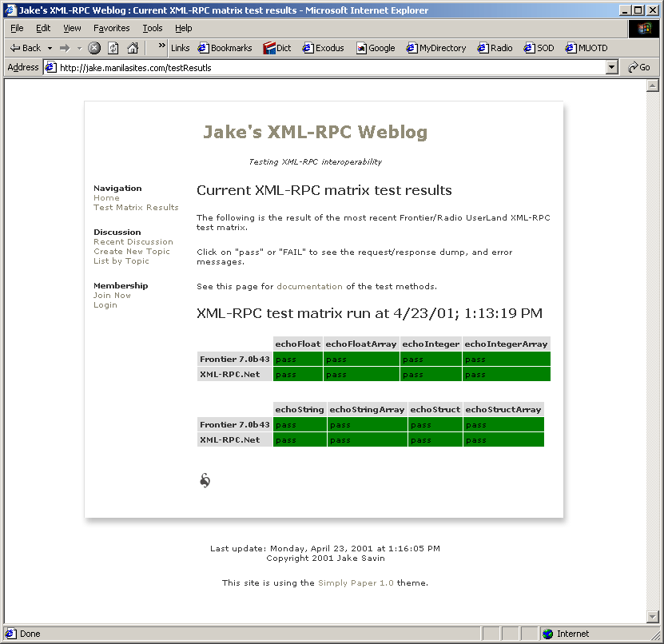Follow the Test Matrix Results navigation link
664x644 pixels.
(136, 208)
